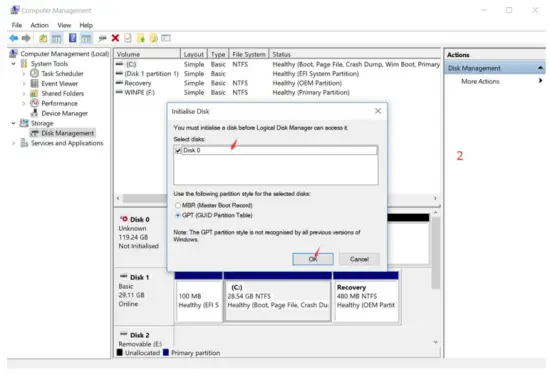Click the last toolbar view-settings icon
Image resolution: width=550 pixels, height=375 pixels.
[166, 38]
